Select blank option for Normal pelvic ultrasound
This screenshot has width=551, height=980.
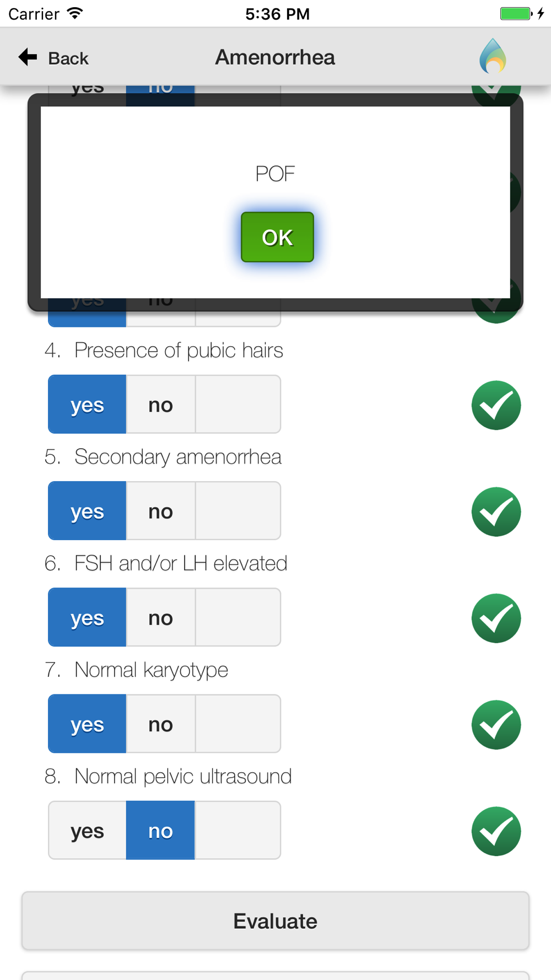237,831
